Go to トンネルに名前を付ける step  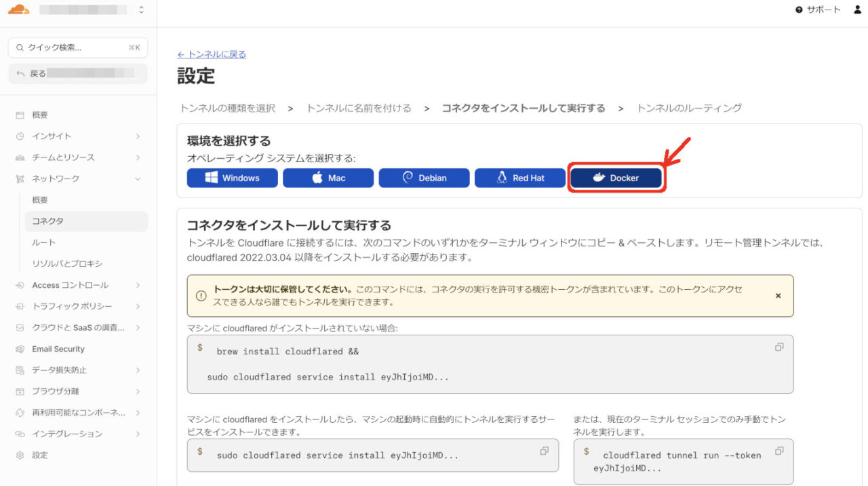(359, 108)
